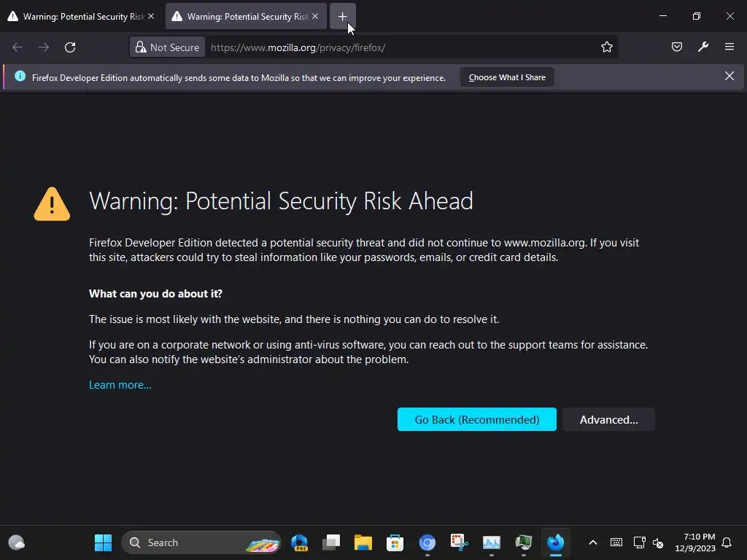747x560 pixels.
Task: Click the "What can you do about it?" heading
Action: 156,294
